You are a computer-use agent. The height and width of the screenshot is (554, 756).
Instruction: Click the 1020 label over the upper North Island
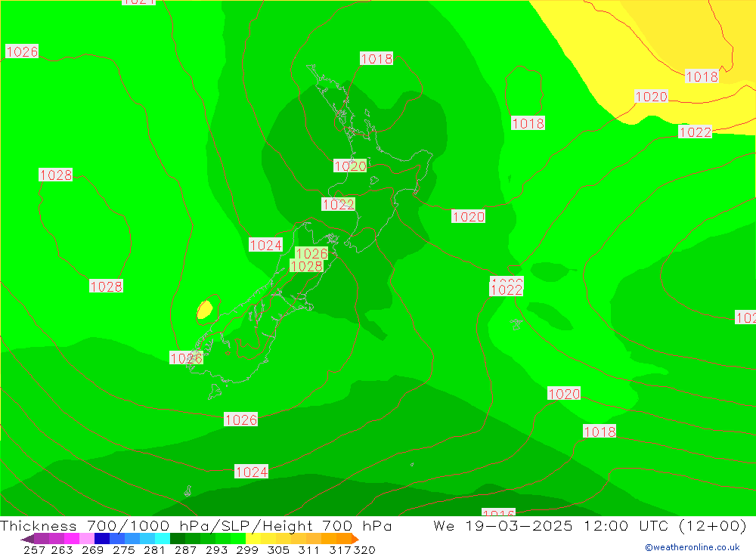pos(350,166)
